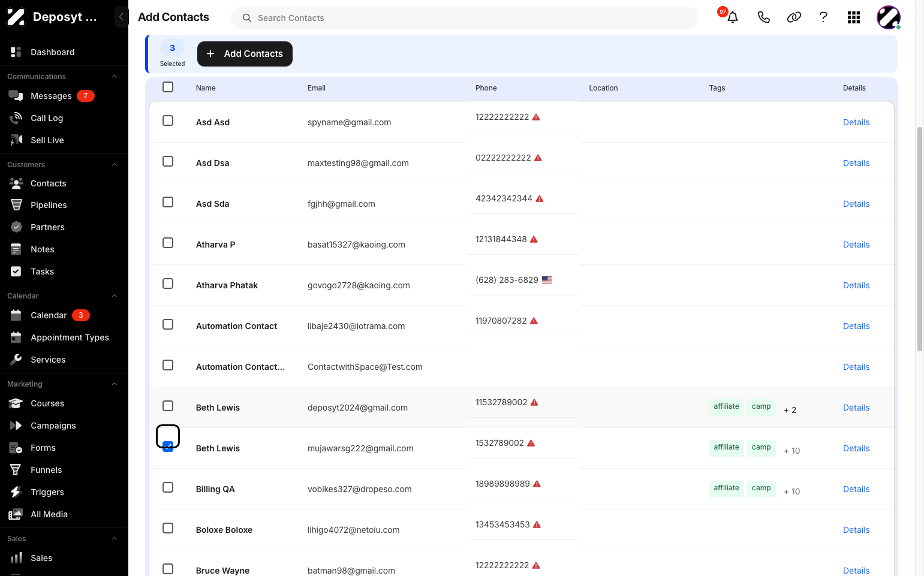924x576 pixels.
Task: Click the link chain icon in header
Action: 794,17
